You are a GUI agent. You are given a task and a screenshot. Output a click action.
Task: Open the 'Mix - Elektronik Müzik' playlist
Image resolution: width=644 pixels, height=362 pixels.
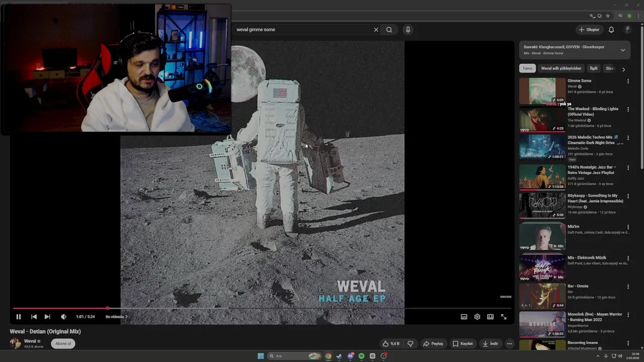(587, 258)
